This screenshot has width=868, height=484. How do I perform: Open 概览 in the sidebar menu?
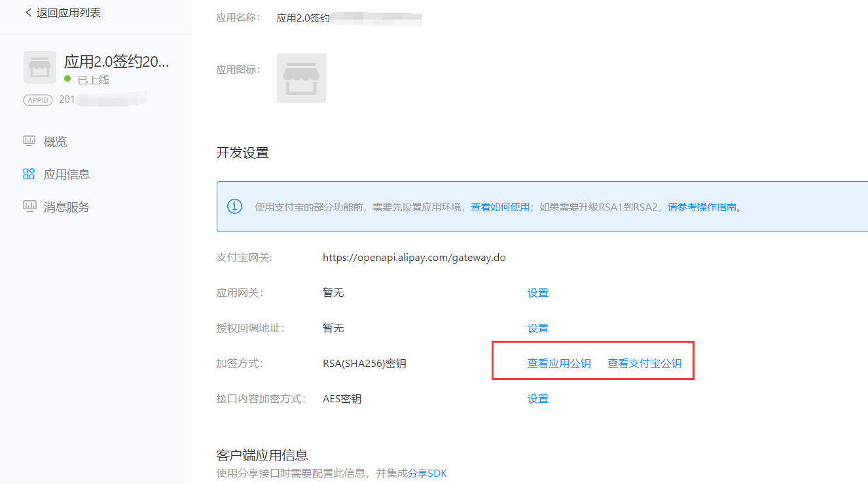click(x=55, y=142)
